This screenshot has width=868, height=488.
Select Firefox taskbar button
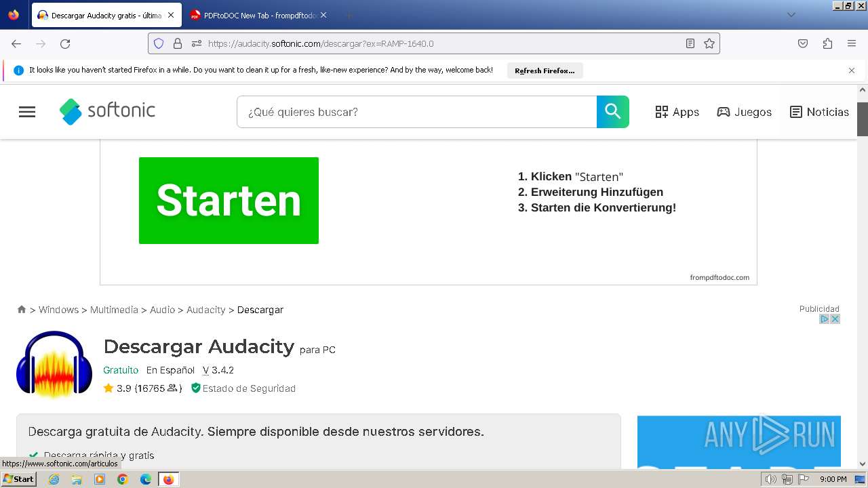[x=168, y=479]
